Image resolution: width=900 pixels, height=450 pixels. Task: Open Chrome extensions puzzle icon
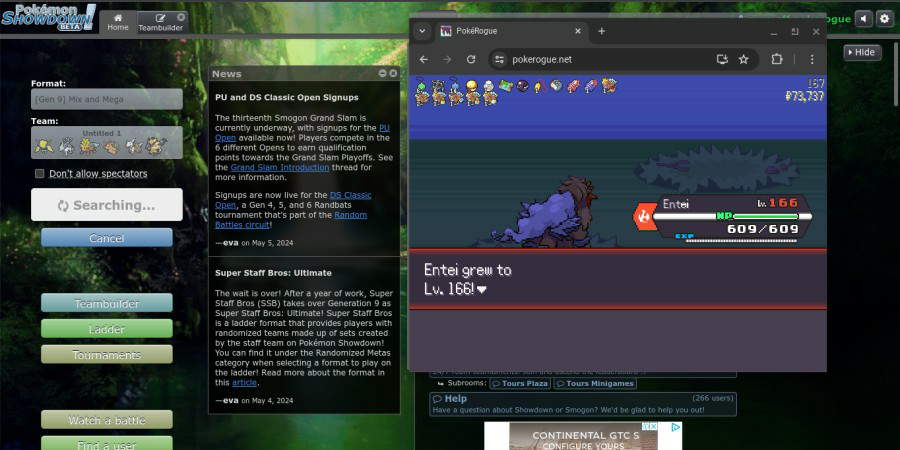pos(777,59)
